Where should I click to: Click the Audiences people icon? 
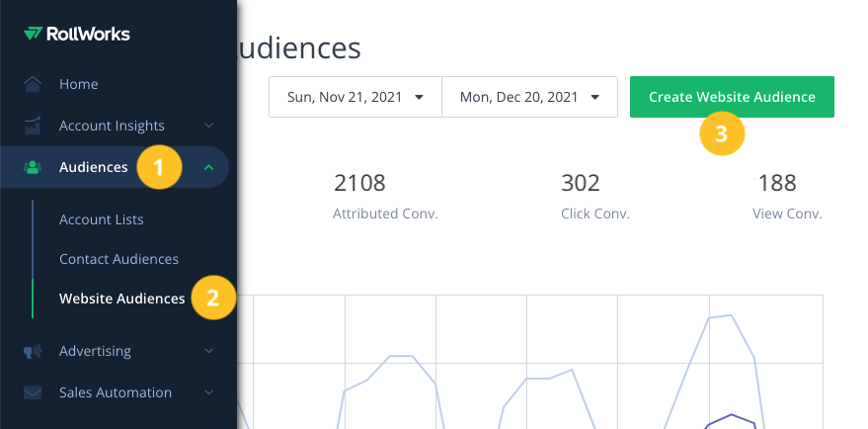34,167
